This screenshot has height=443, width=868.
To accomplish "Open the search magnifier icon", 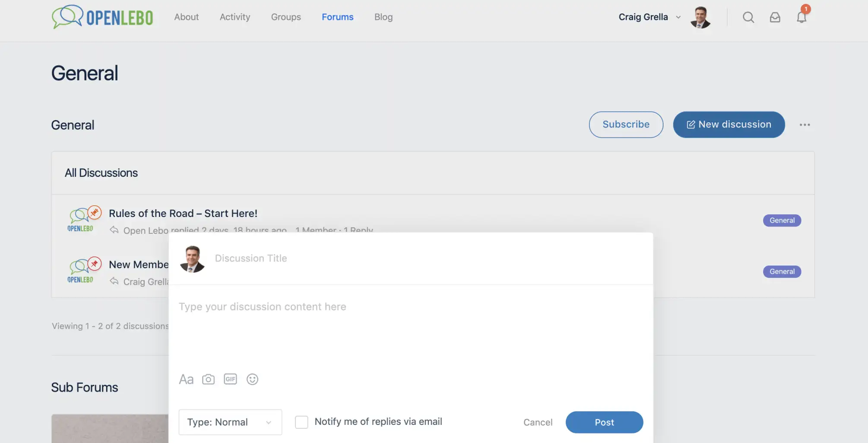I will click(748, 17).
